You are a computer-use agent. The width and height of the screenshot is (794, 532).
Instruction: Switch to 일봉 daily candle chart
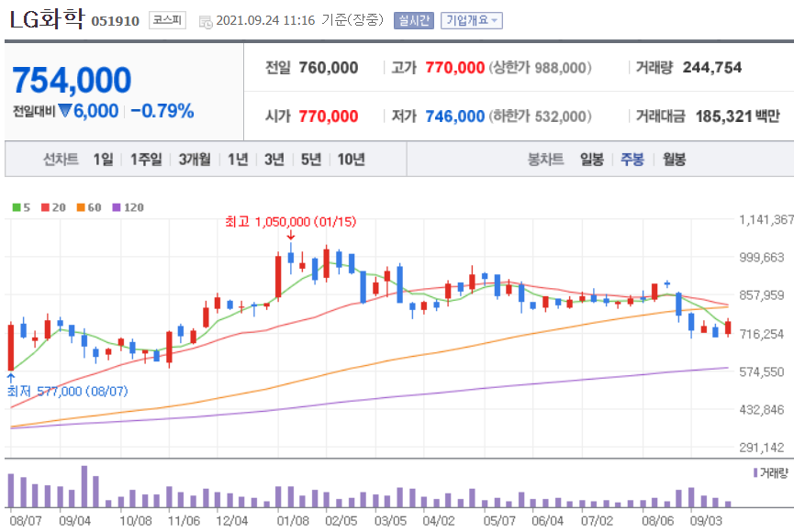click(x=592, y=160)
